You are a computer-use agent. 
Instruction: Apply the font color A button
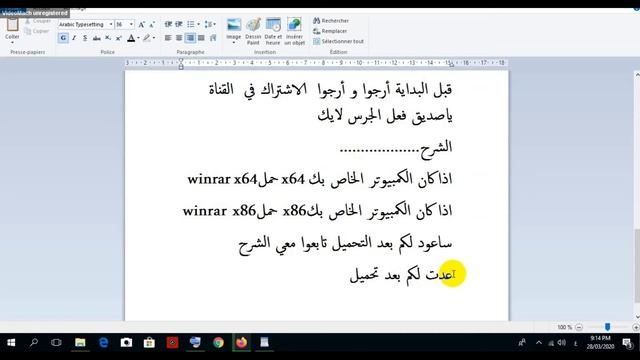[x=131, y=38]
